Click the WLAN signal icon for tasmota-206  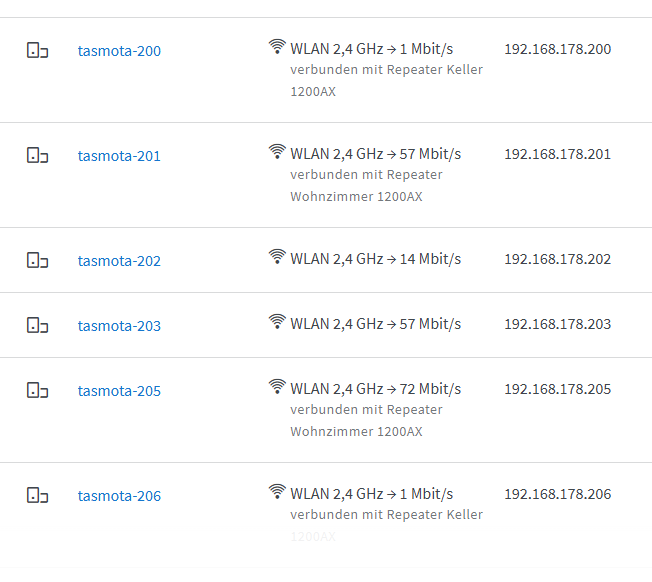point(277,492)
